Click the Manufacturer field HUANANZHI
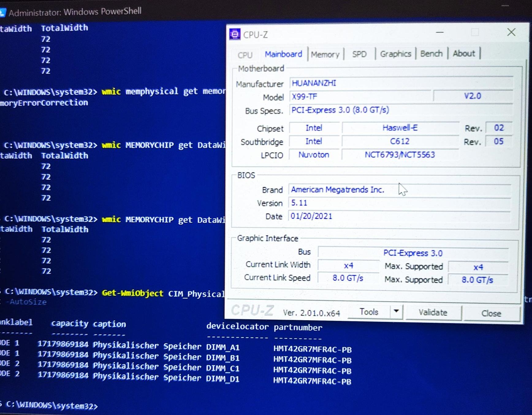532x415 pixels. pos(401,83)
